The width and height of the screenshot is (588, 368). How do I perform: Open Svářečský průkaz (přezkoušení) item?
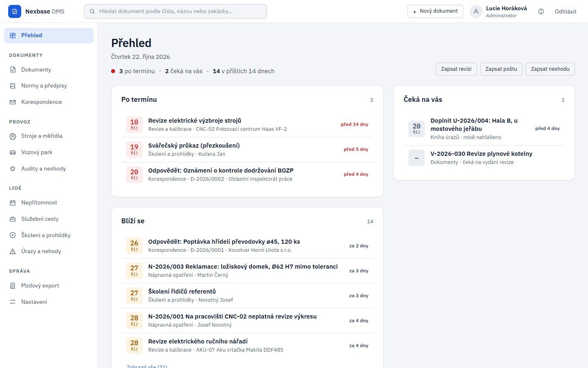247,150
